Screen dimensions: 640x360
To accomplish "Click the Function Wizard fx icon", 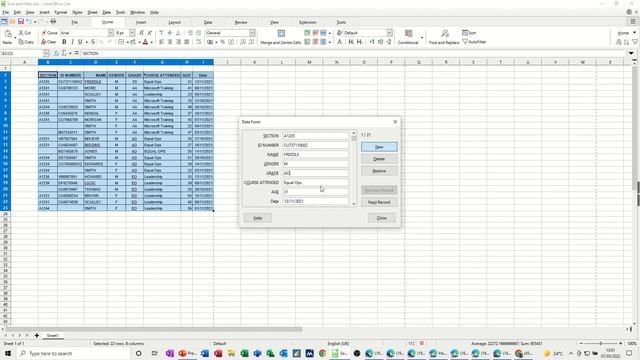I will (x=56, y=53).
